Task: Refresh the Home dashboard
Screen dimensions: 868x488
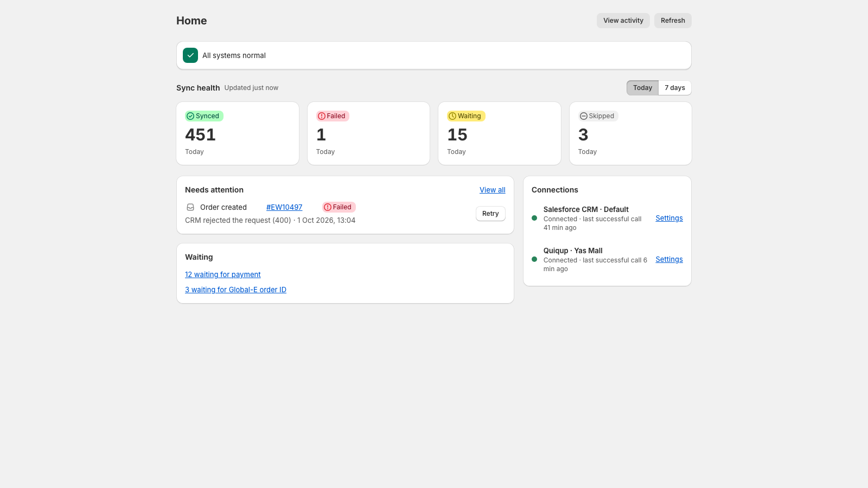Action: point(673,21)
